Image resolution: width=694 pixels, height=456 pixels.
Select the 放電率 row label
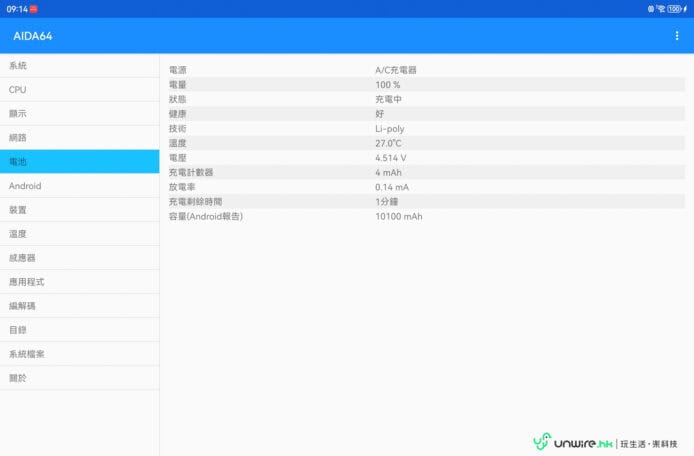(x=182, y=187)
